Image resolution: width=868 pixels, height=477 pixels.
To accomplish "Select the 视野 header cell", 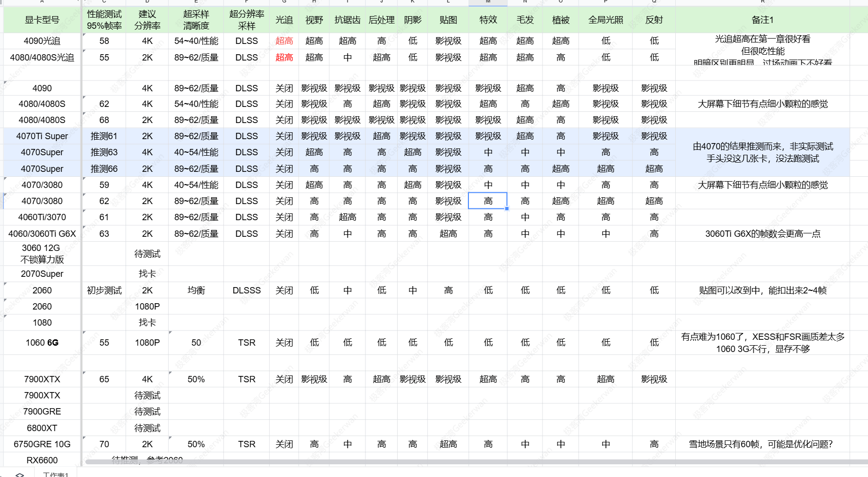I will pyautogui.click(x=314, y=20).
